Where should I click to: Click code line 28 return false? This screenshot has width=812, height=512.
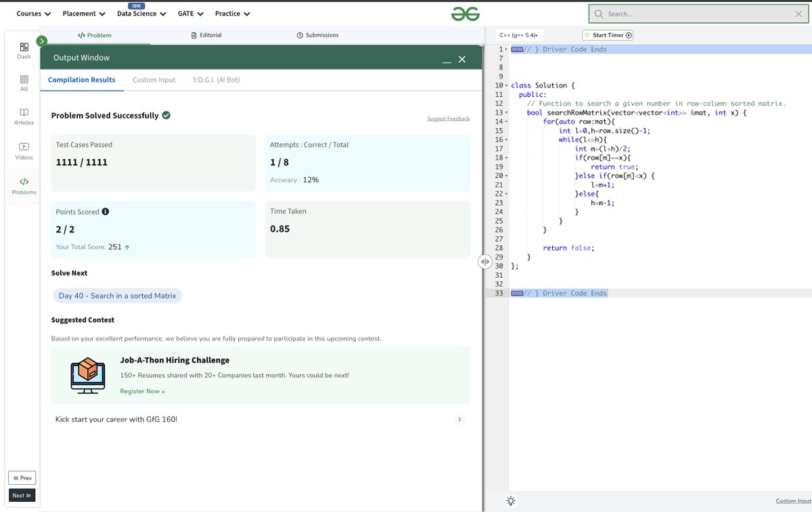click(568, 248)
